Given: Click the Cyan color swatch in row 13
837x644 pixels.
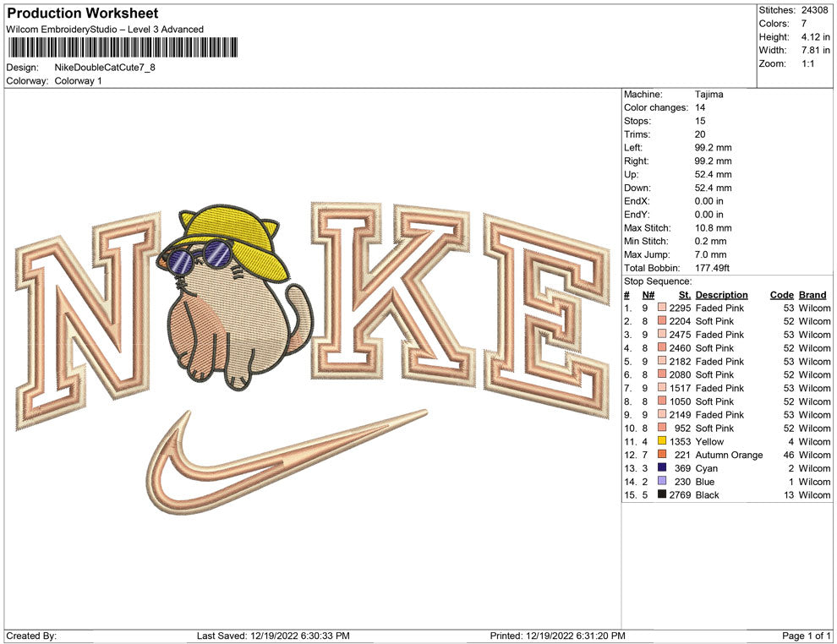Looking at the screenshot, I should point(662,467).
